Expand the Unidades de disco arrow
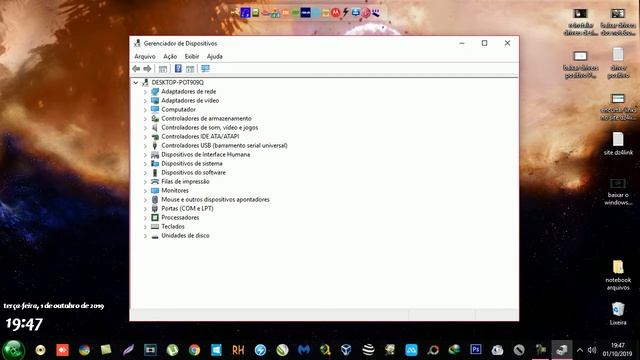Screen dimensions: 640x360 [145, 236]
